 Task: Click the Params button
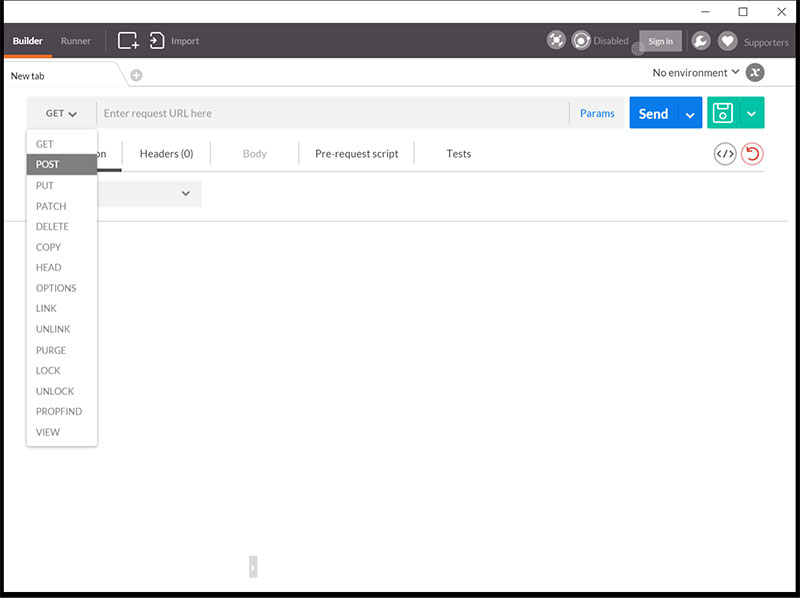pos(597,113)
